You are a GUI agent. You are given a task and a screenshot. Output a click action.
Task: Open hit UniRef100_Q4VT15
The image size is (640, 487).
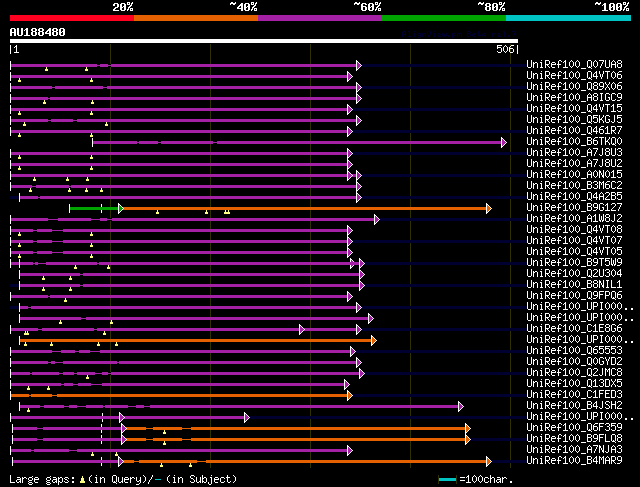coord(574,109)
